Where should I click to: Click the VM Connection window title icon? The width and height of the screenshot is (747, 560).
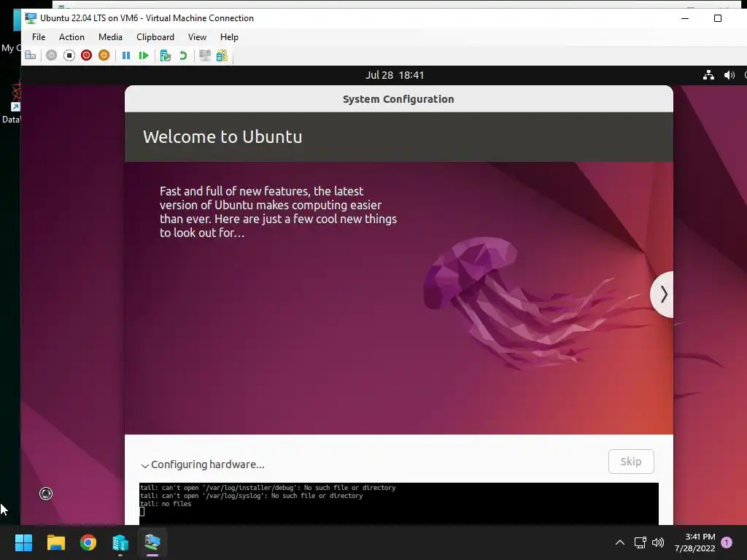(31, 18)
